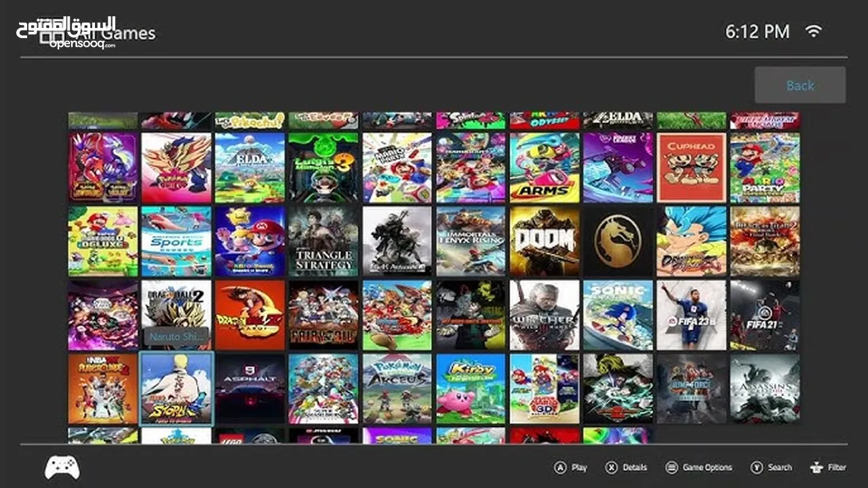Select the Kirby and the Forgotten Land tile

(471, 389)
